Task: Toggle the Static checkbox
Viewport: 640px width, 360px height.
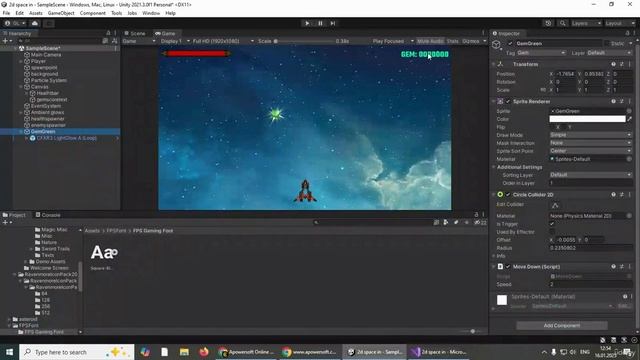Action: click(607, 43)
